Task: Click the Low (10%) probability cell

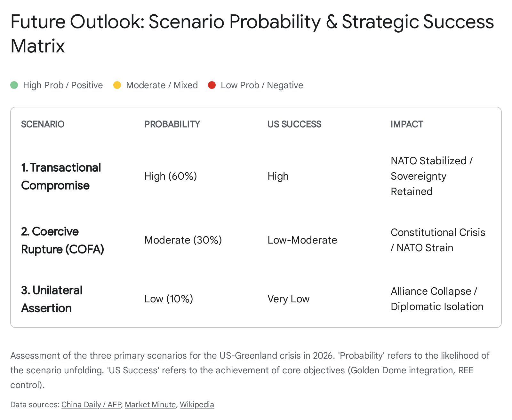Action: 169,299
